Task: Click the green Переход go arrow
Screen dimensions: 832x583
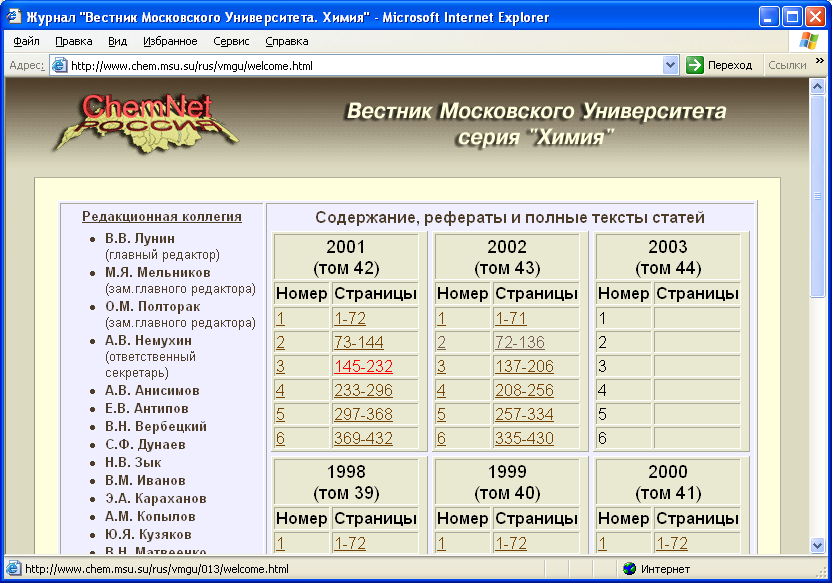Action: click(x=694, y=65)
